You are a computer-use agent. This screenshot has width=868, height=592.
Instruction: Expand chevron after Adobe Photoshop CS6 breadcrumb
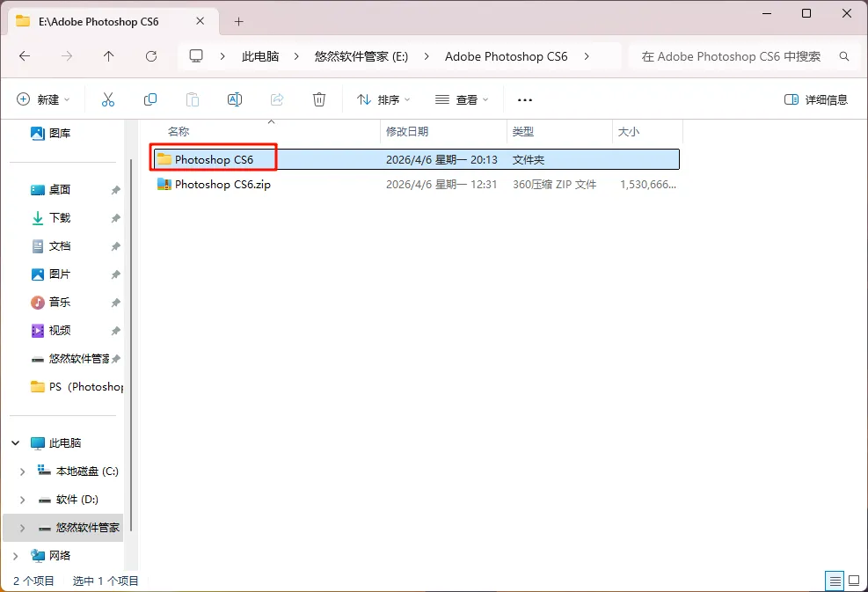click(x=587, y=56)
